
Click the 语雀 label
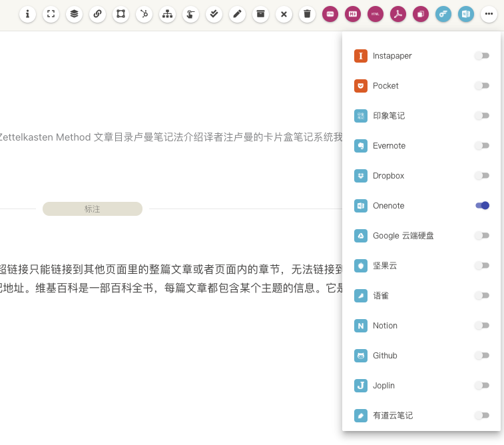(381, 296)
